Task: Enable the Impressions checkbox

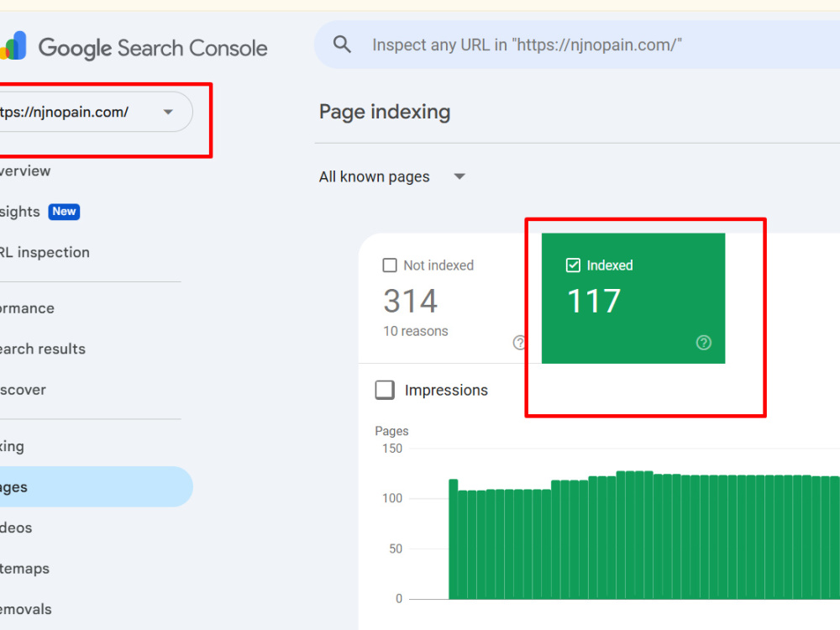Action: [385, 390]
